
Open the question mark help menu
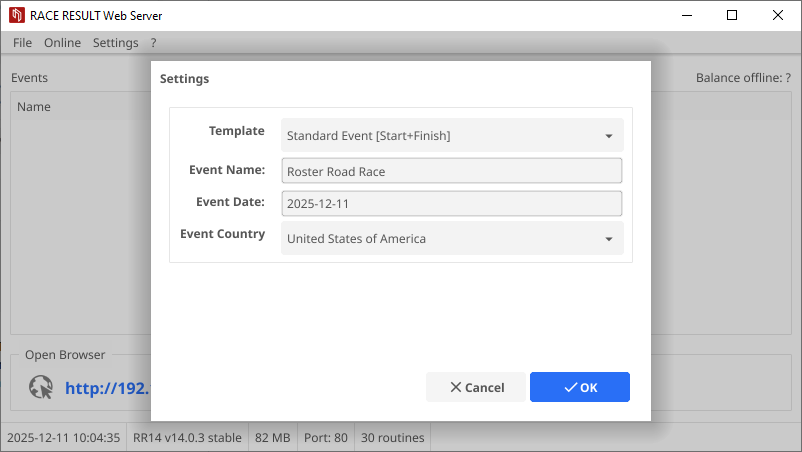click(x=153, y=43)
